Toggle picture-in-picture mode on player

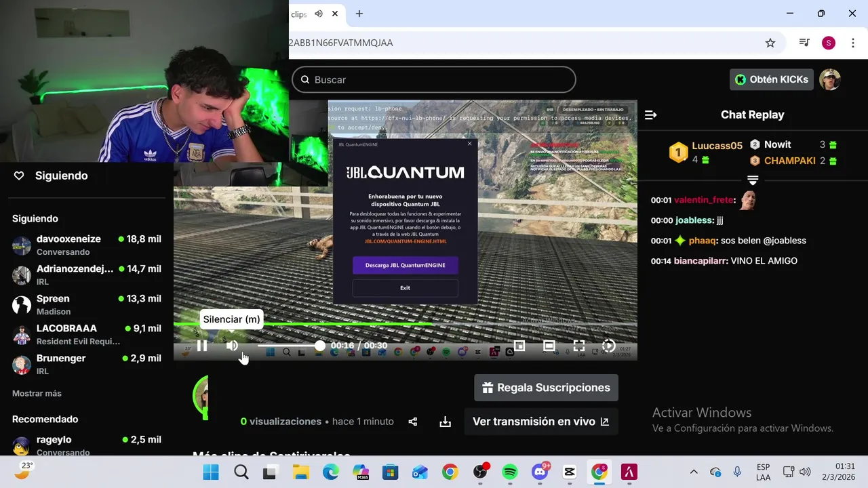(519, 346)
